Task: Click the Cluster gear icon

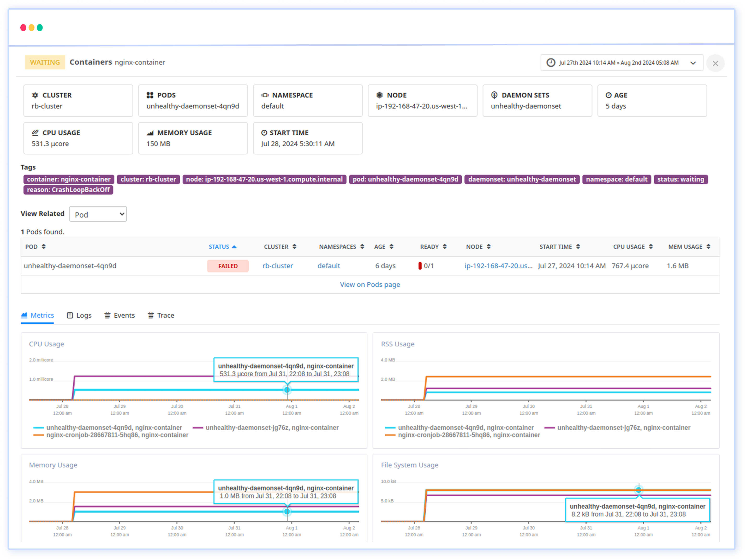Action: coord(35,95)
